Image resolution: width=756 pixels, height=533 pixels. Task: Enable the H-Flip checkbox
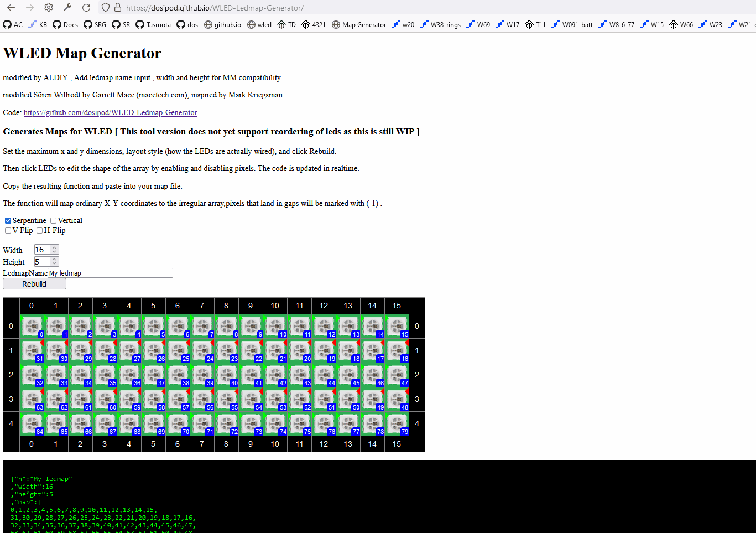point(39,230)
